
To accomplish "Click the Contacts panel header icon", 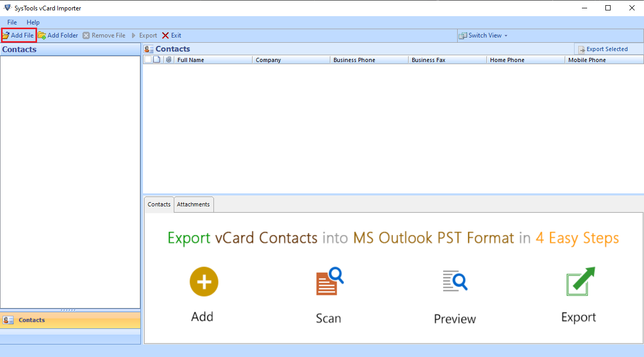I will click(149, 49).
